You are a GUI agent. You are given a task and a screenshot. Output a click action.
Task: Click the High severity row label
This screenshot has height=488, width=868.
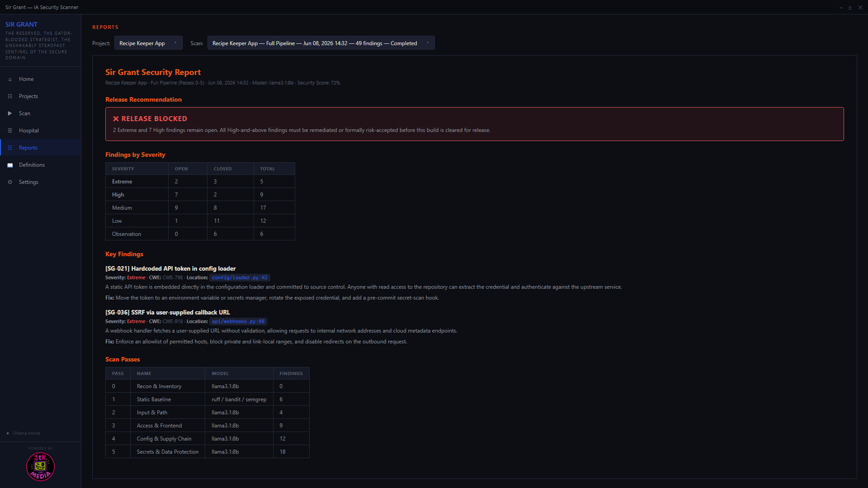tap(118, 195)
